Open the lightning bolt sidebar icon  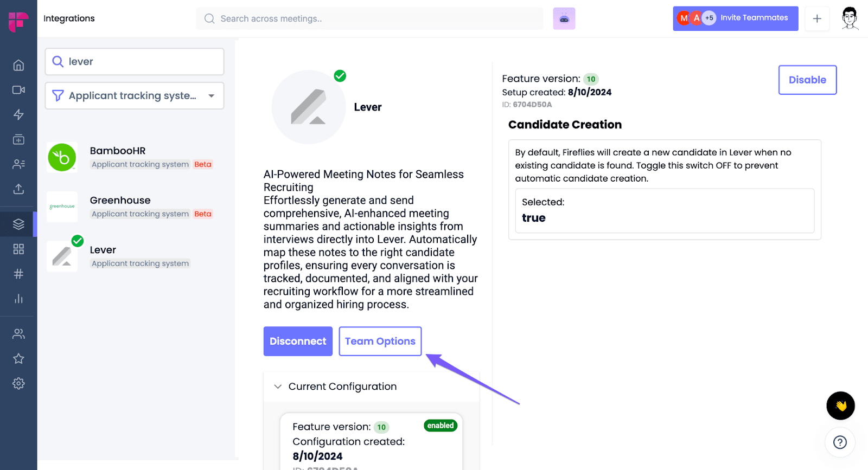click(x=18, y=115)
